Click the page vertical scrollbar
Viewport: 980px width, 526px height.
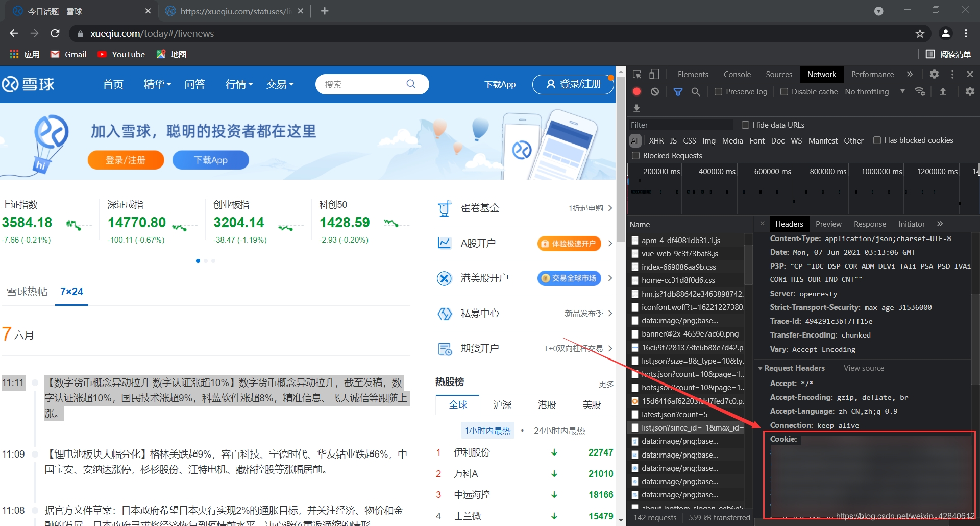621,158
